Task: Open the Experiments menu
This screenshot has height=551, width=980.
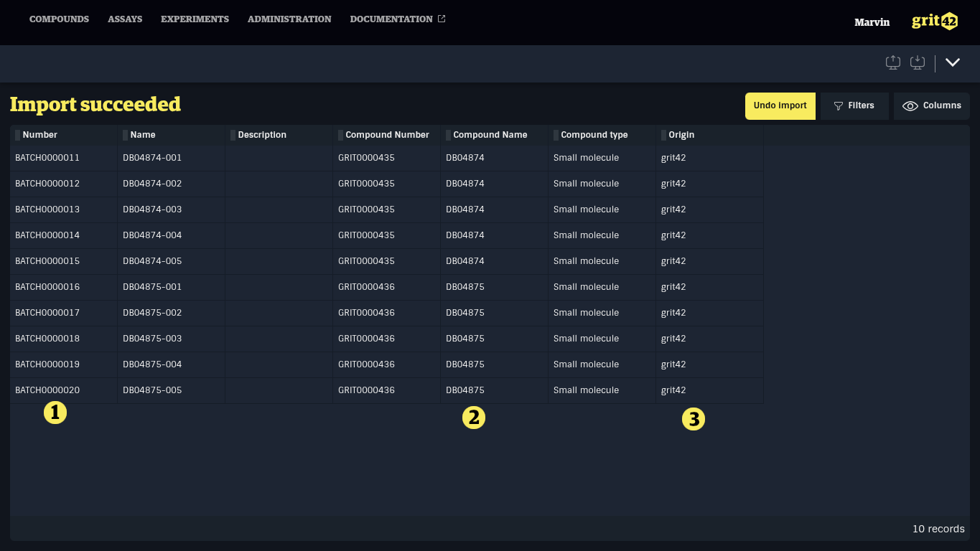Action: [195, 19]
